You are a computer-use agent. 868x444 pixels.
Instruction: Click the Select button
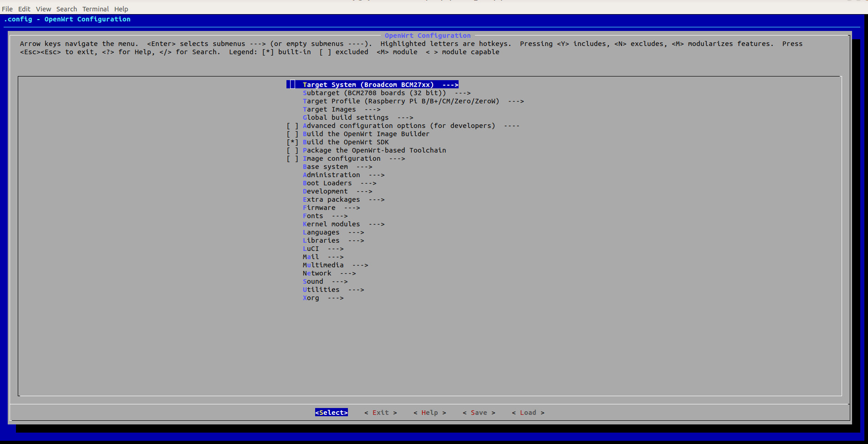click(332, 413)
